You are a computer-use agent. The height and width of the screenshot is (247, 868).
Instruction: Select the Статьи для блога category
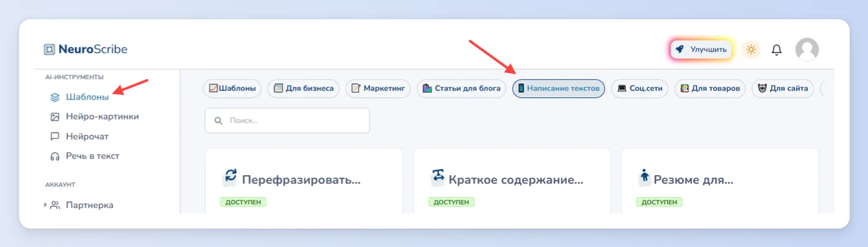pos(461,89)
